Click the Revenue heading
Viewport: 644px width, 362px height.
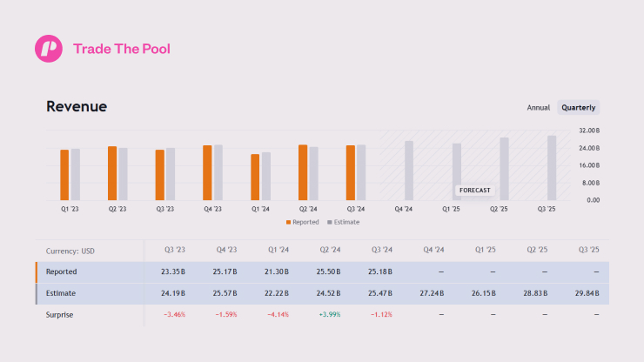[x=77, y=107]
